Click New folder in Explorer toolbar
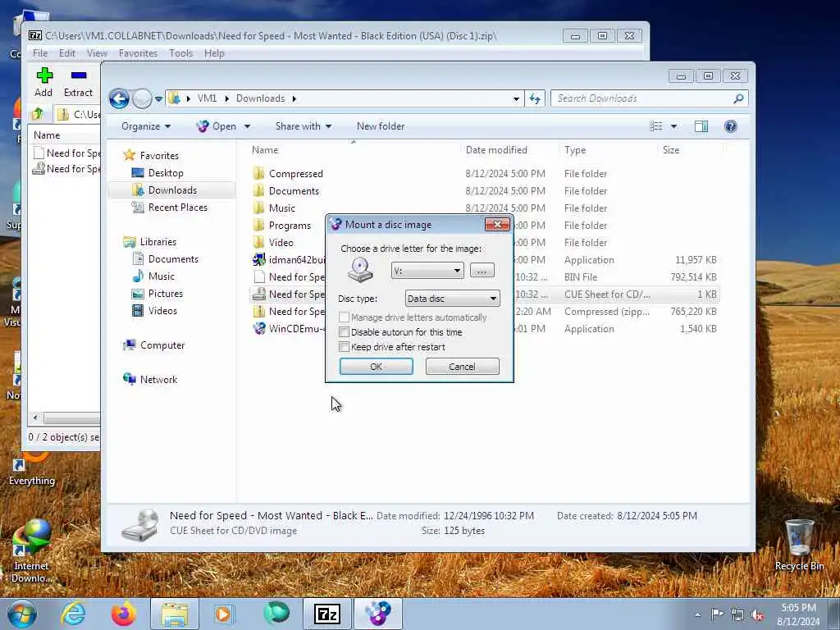The width and height of the screenshot is (840, 630). tap(381, 126)
